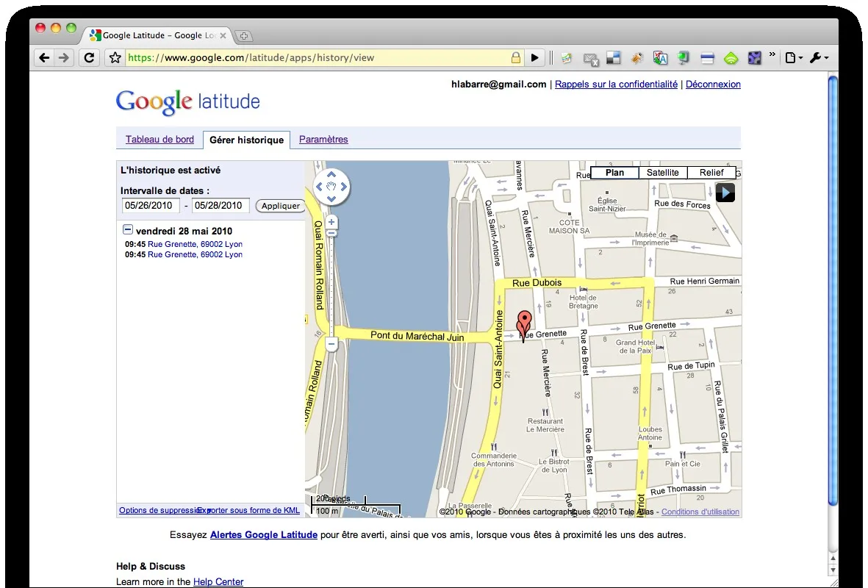Pan the map right
The width and height of the screenshot is (868, 588).
(343, 187)
